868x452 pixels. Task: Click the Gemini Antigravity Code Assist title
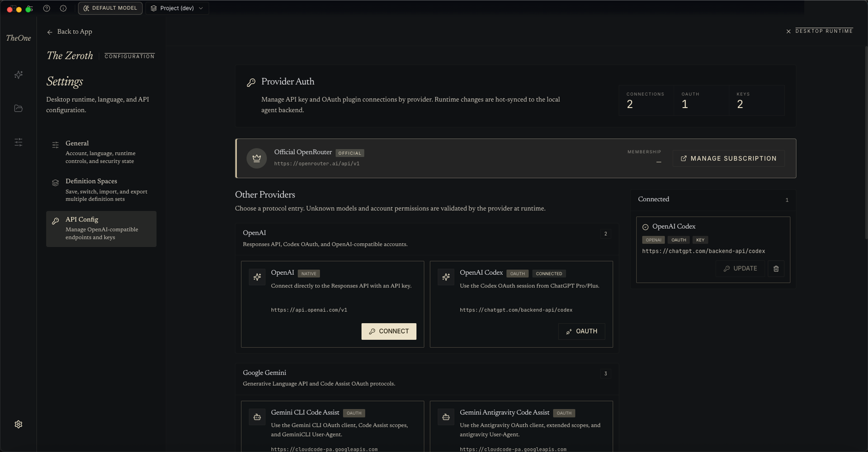[505, 413]
